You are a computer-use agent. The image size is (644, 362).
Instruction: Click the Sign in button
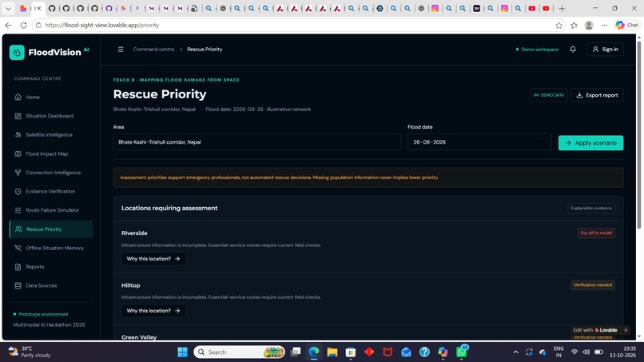click(605, 50)
